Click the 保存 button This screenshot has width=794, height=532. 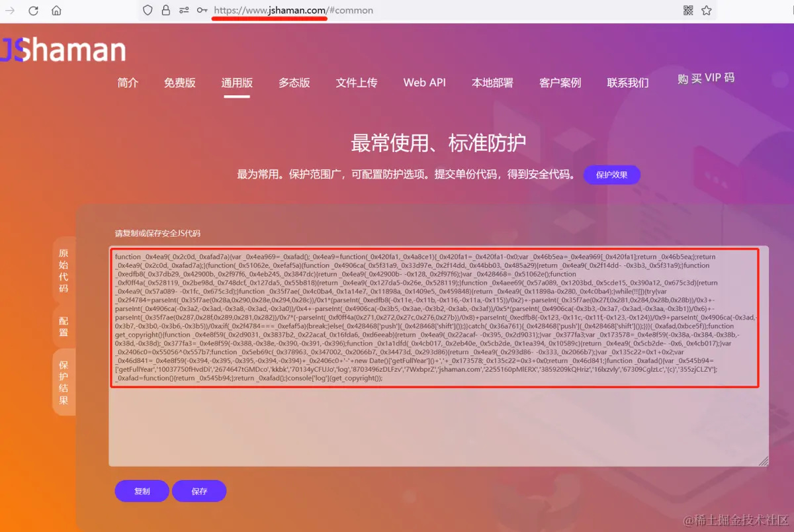tap(199, 491)
